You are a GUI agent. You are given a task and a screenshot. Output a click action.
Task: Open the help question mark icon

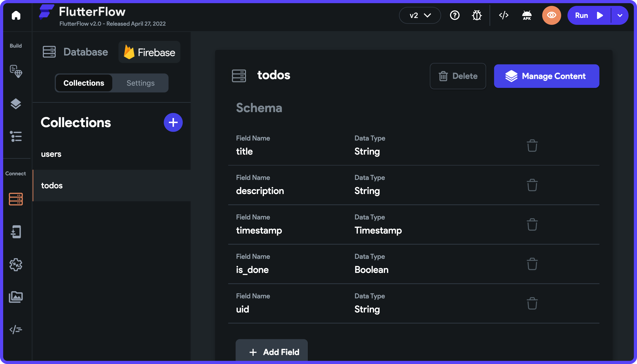[x=455, y=15]
